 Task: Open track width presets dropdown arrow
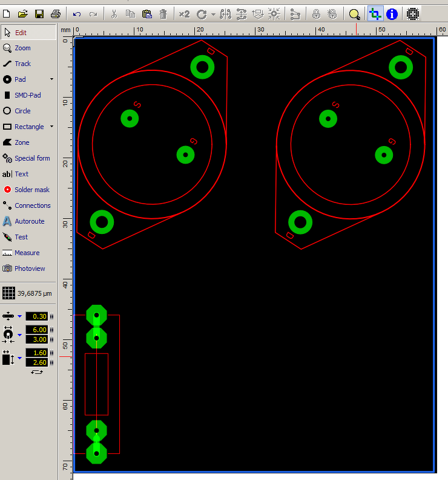pyautogui.click(x=19, y=316)
